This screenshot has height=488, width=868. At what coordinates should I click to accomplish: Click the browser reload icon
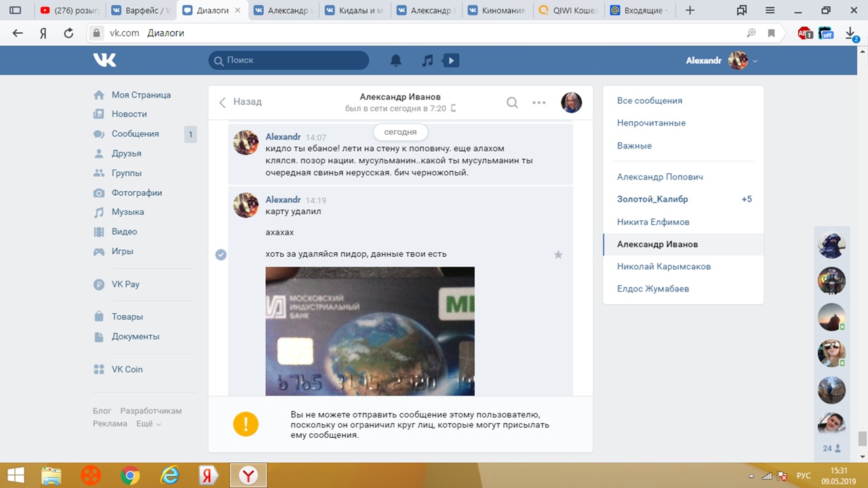(68, 33)
